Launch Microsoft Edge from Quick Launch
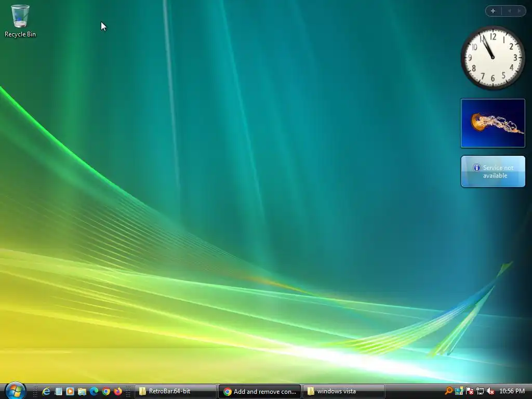Image resolution: width=532 pixels, height=399 pixels. [x=94, y=391]
